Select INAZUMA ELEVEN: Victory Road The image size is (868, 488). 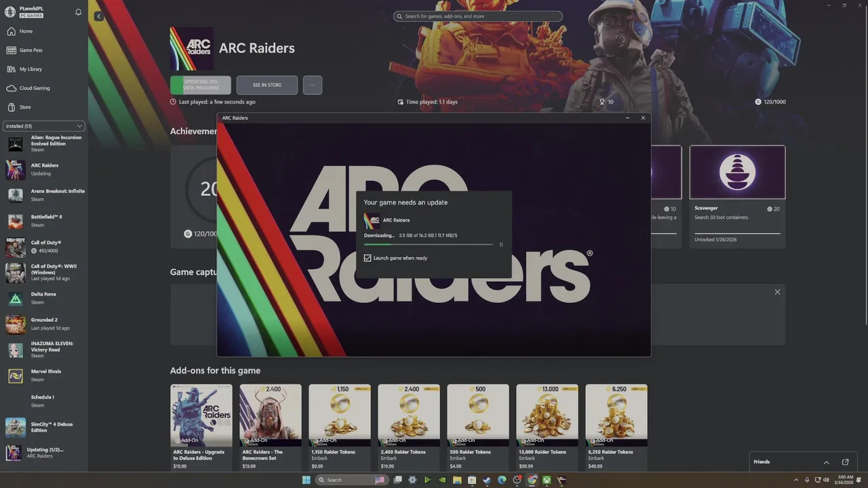click(44, 349)
